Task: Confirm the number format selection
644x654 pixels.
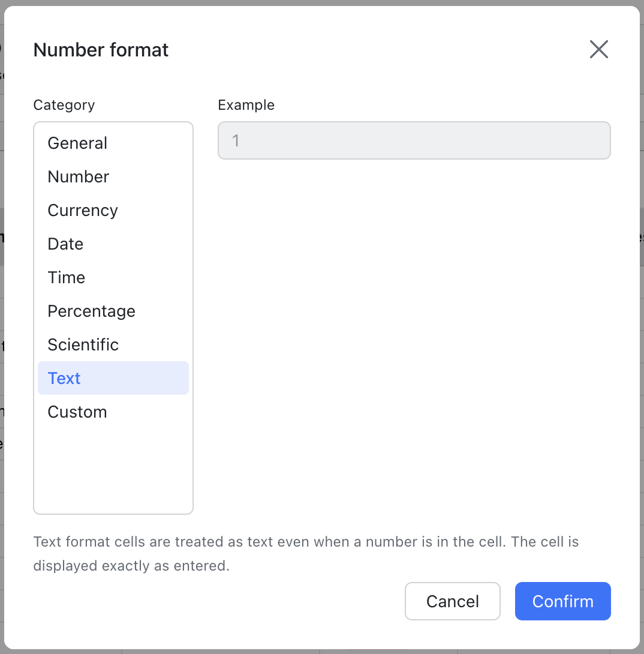Action: (562, 601)
